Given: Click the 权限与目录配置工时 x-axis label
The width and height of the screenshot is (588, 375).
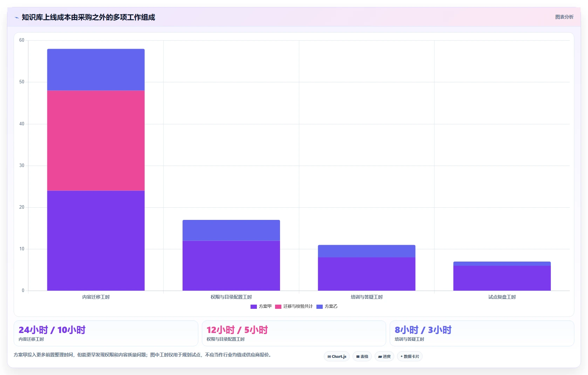Looking at the screenshot, I should click(x=231, y=297).
